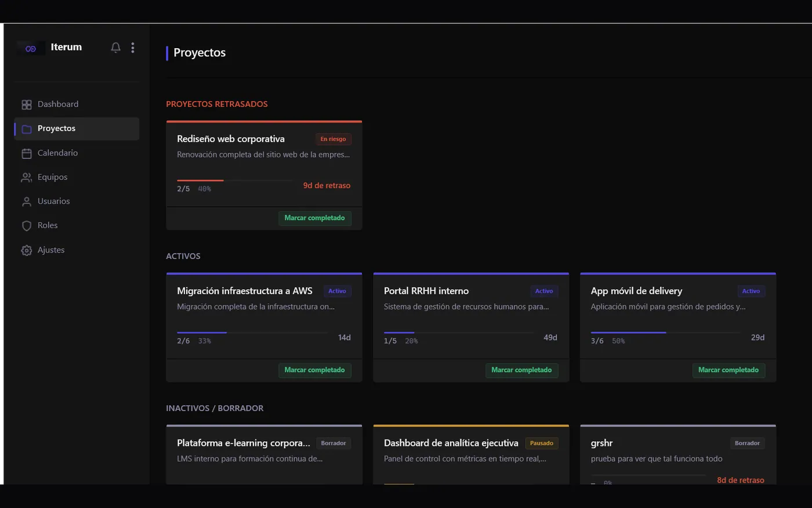Screen dimensions: 812x508
Task: Open Usuarios in sidebar
Action: point(77,201)
